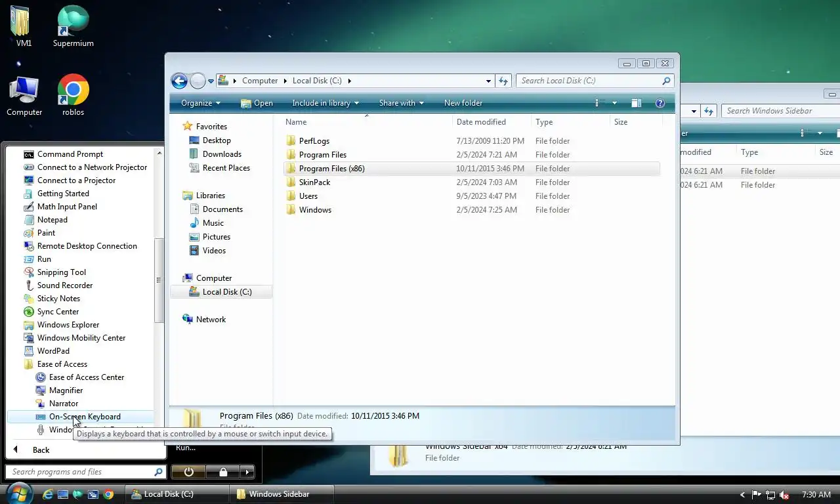Open the Include in library dropdown
This screenshot has height=504, width=840.
pyautogui.click(x=325, y=103)
